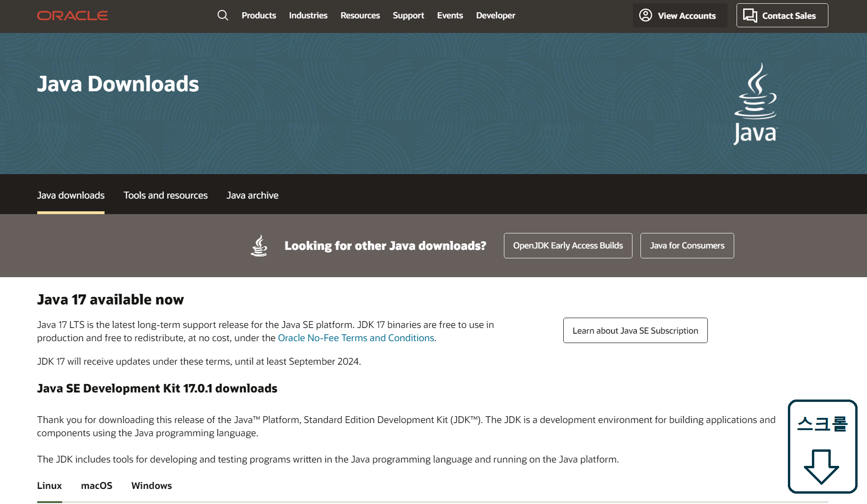Click 'Java SE Development Kit 17.0.1 downloads' heading
The image size is (867, 504).
157,388
